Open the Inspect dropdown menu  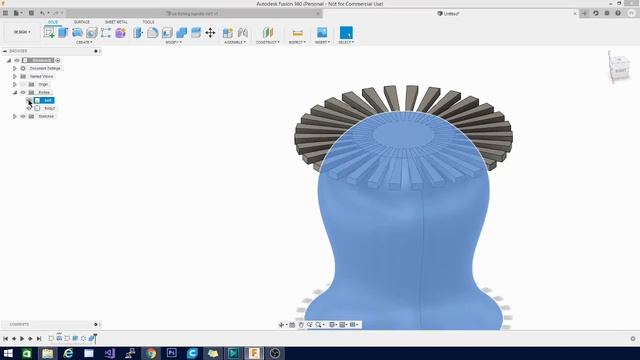297,42
